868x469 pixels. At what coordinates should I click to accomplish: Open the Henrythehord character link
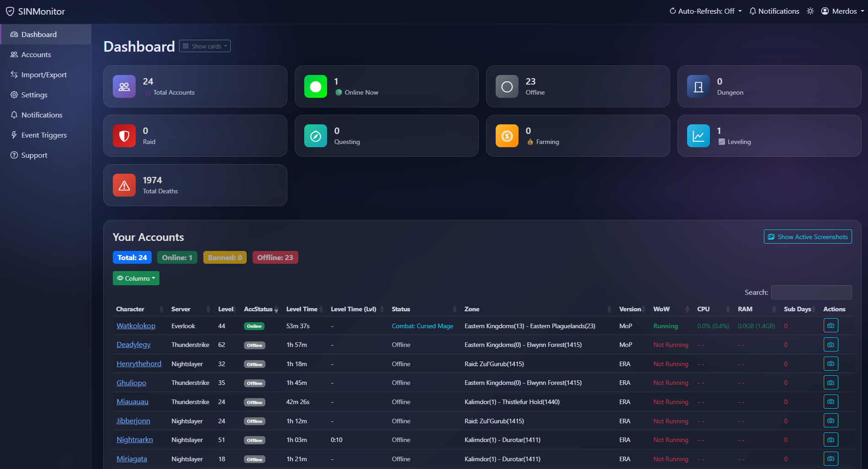(x=139, y=363)
